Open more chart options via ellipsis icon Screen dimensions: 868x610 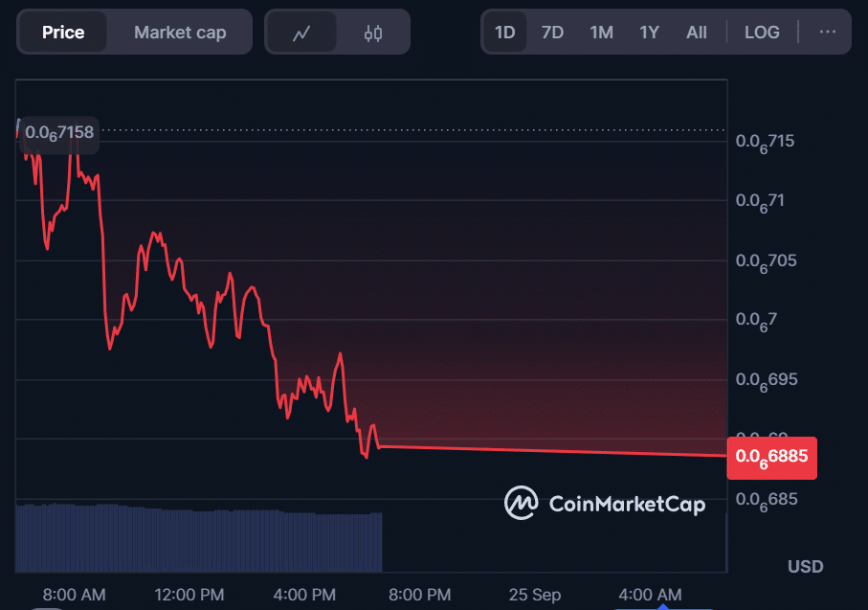pos(827,32)
